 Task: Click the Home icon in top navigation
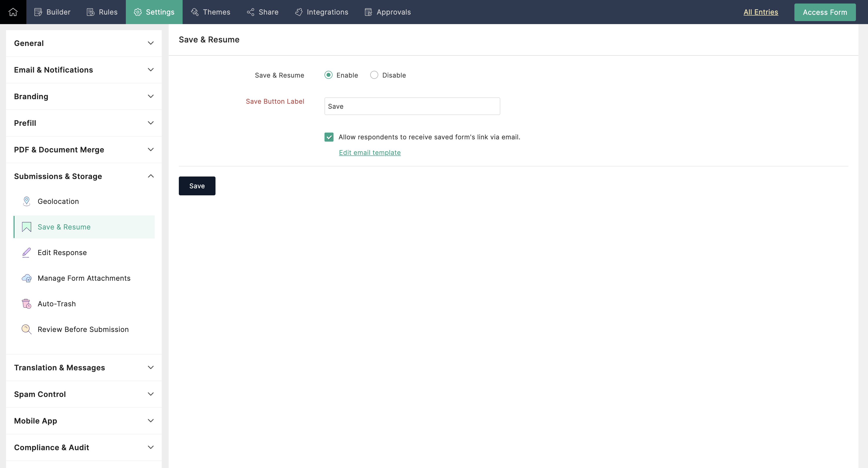pos(13,12)
